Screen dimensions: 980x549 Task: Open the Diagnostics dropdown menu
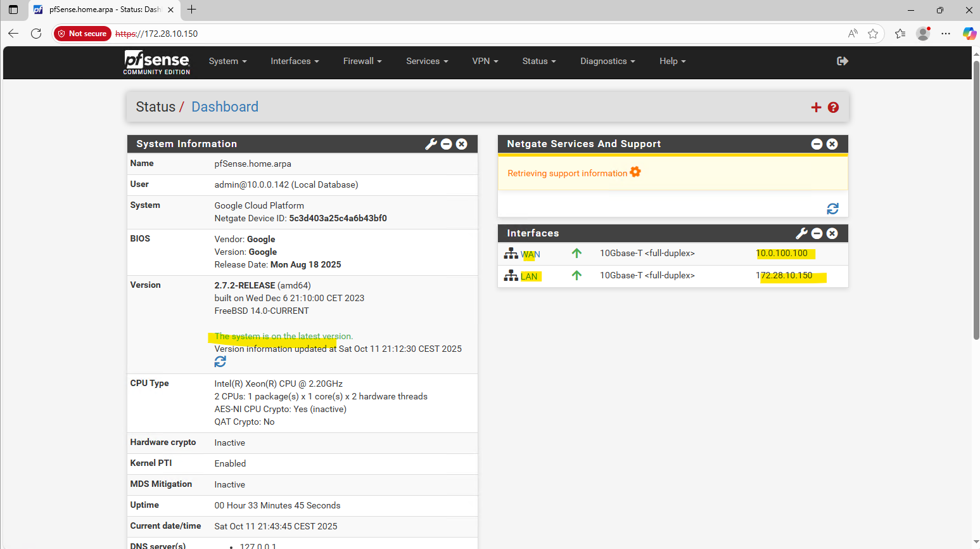608,61
